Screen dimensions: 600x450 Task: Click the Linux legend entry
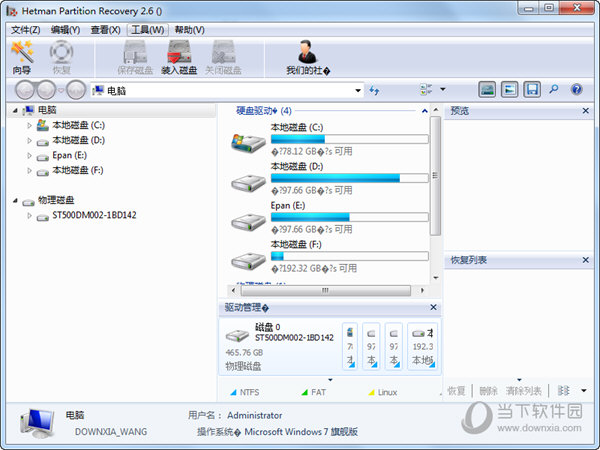click(x=383, y=392)
